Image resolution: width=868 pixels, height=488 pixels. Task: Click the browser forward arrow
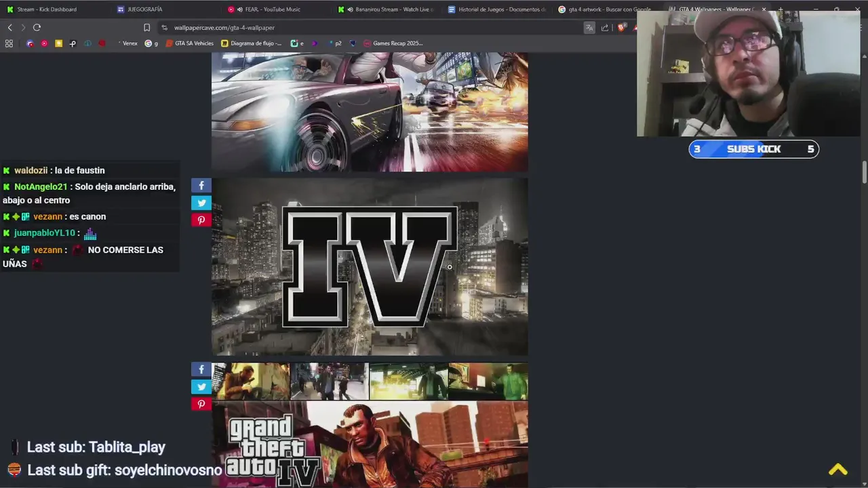[23, 28]
